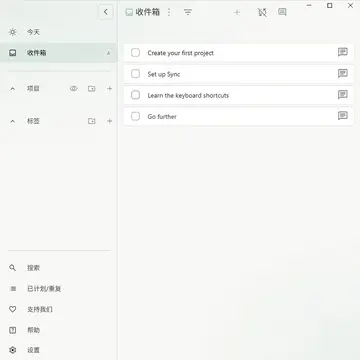
Task: Check off 'Go further' task
Action: (x=135, y=116)
